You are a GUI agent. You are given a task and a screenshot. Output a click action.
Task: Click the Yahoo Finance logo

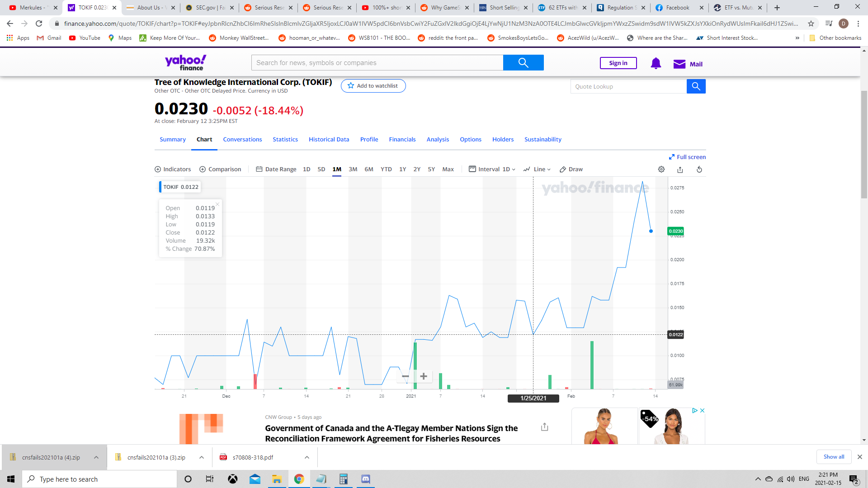point(186,63)
